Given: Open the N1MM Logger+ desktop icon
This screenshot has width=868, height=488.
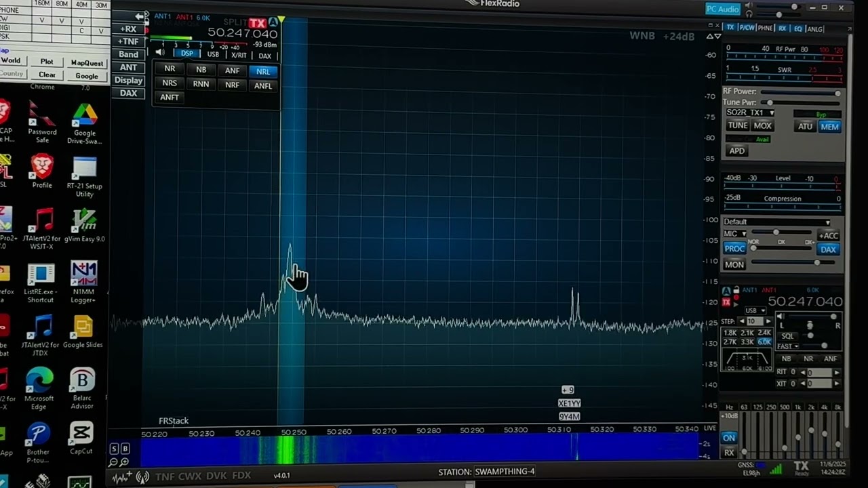Looking at the screenshot, I should [x=83, y=282].
